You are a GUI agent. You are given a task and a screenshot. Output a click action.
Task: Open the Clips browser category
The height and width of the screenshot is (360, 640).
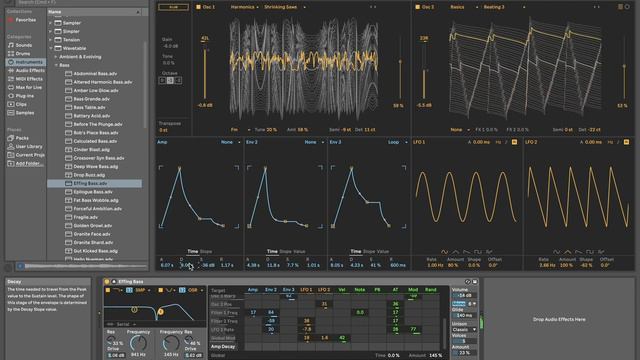pyautogui.click(x=18, y=104)
